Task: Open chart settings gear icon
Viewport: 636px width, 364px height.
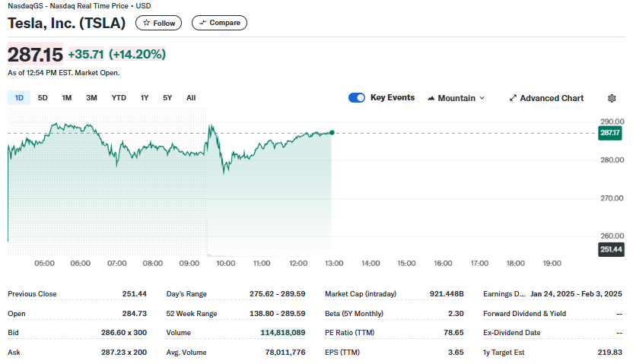Action: coord(612,98)
